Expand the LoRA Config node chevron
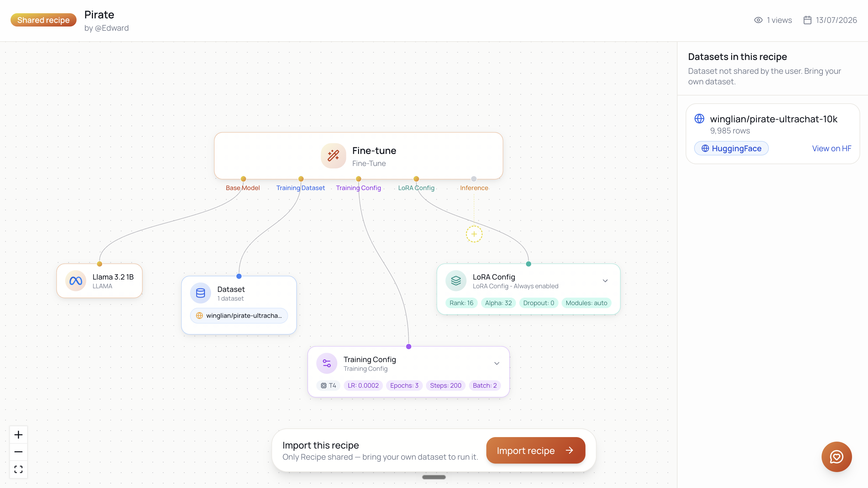Image resolution: width=868 pixels, height=488 pixels. click(605, 280)
